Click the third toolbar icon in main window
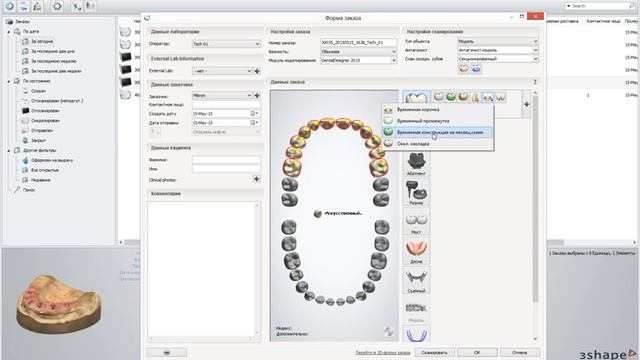The width and height of the screenshot is (640, 360). click(38, 6)
